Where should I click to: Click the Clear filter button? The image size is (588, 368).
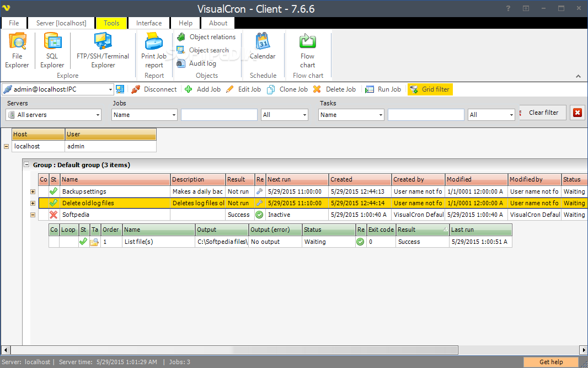coord(543,113)
